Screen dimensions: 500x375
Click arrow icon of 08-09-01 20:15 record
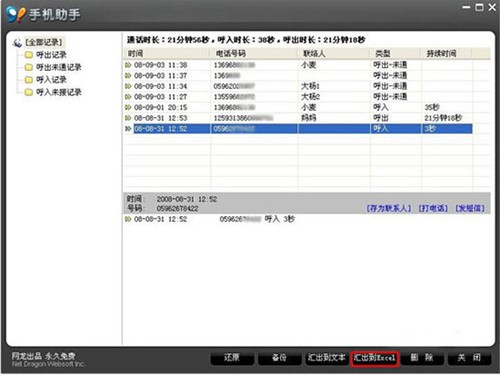[128, 107]
